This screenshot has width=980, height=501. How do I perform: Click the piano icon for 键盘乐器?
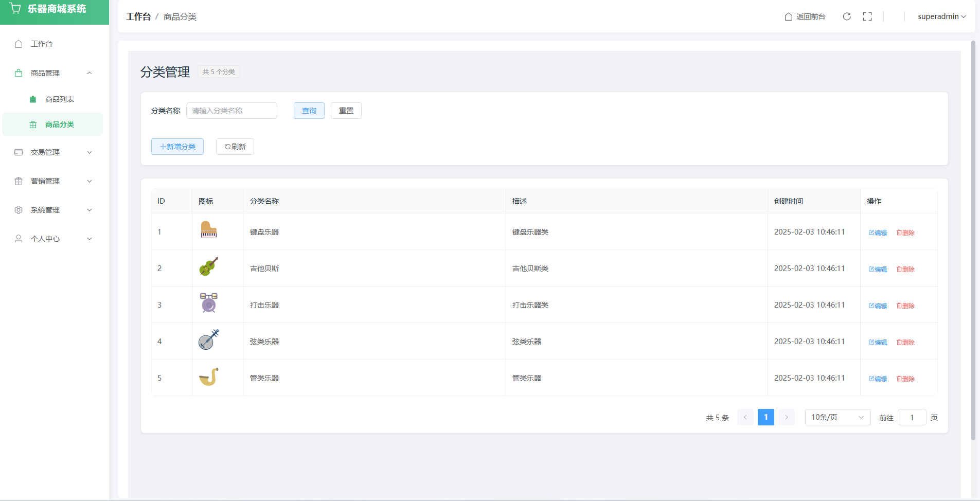209,230
